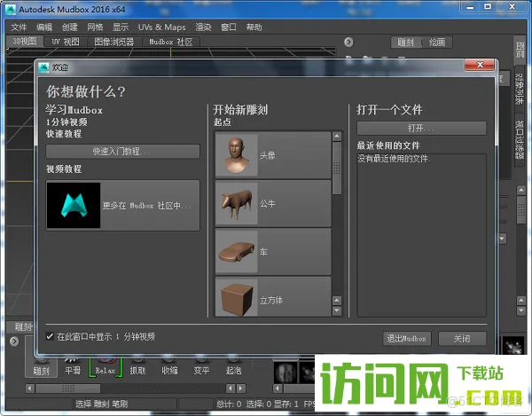Select the 抓取 grab tool icon
This screenshot has height=416, width=532.
coord(137,366)
